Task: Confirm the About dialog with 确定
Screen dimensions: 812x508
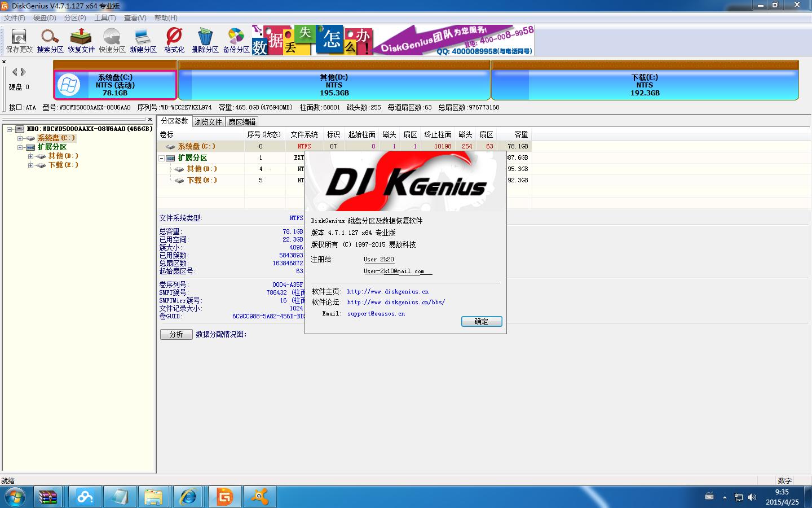Action: pyautogui.click(x=482, y=321)
